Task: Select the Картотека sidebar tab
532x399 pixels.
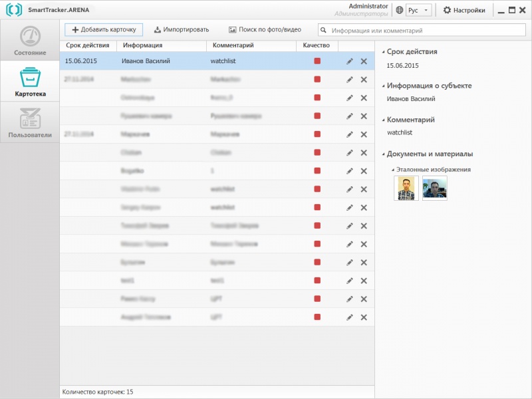Action: click(30, 82)
